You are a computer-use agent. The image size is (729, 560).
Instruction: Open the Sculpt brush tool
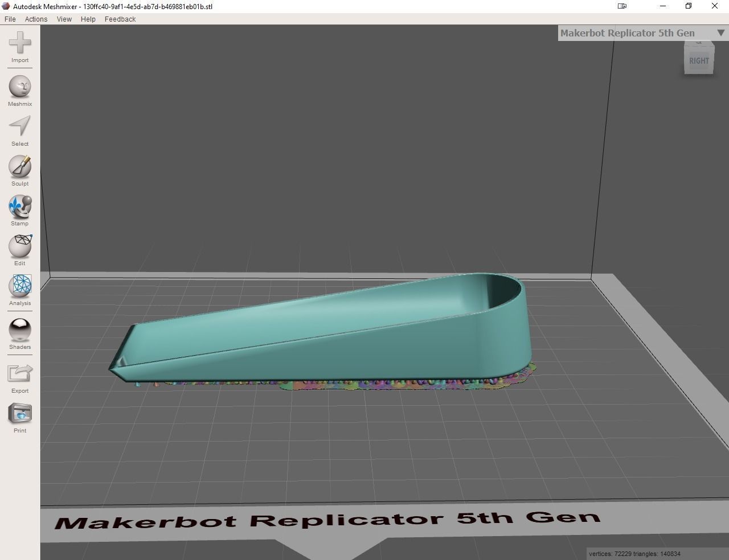20,171
